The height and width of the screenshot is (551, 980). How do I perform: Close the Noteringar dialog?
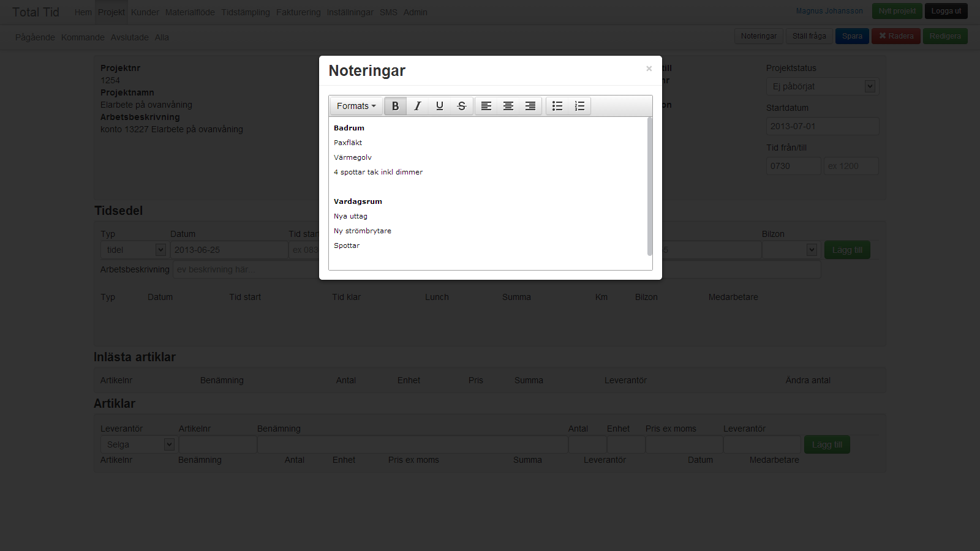649,69
